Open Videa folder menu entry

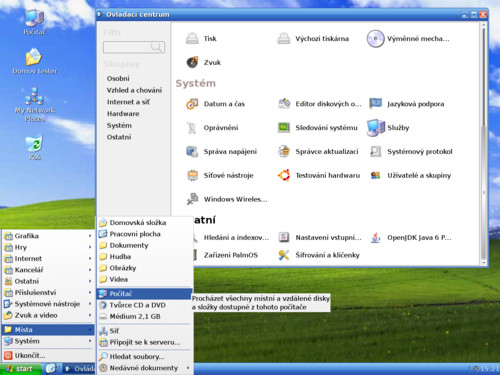[145, 279]
